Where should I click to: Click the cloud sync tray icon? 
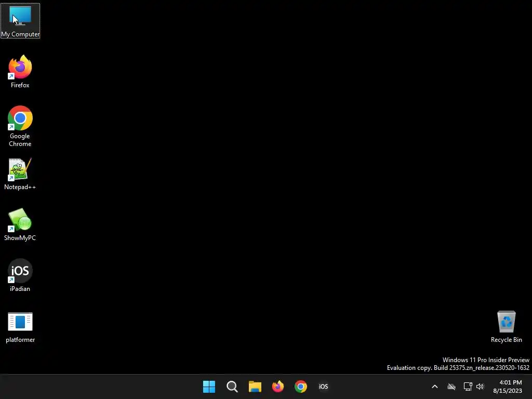(x=451, y=387)
